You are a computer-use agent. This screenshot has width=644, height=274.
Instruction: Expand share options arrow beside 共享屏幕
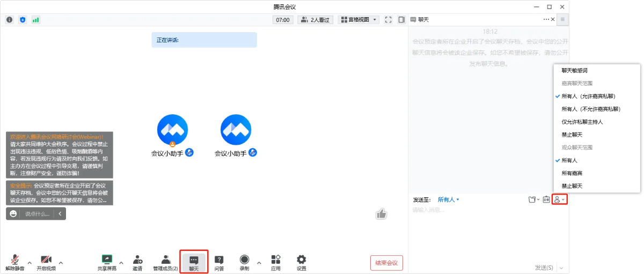click(121, 263)
